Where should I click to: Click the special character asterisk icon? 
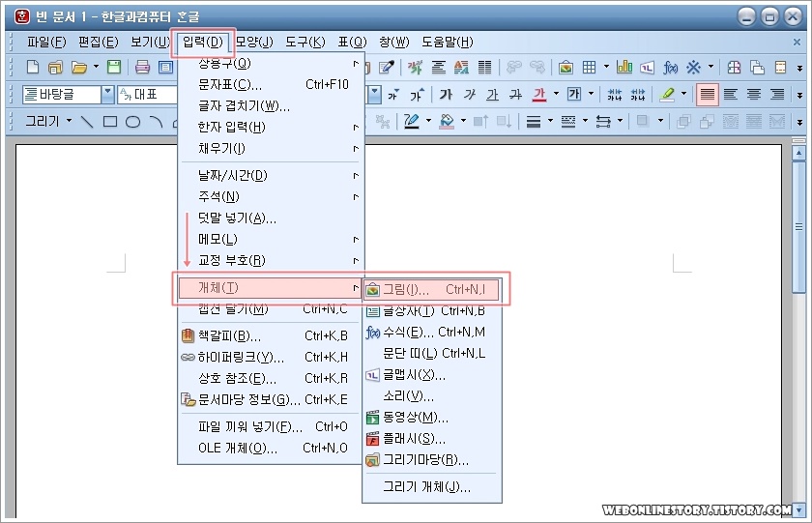click(x=693, y=67)
